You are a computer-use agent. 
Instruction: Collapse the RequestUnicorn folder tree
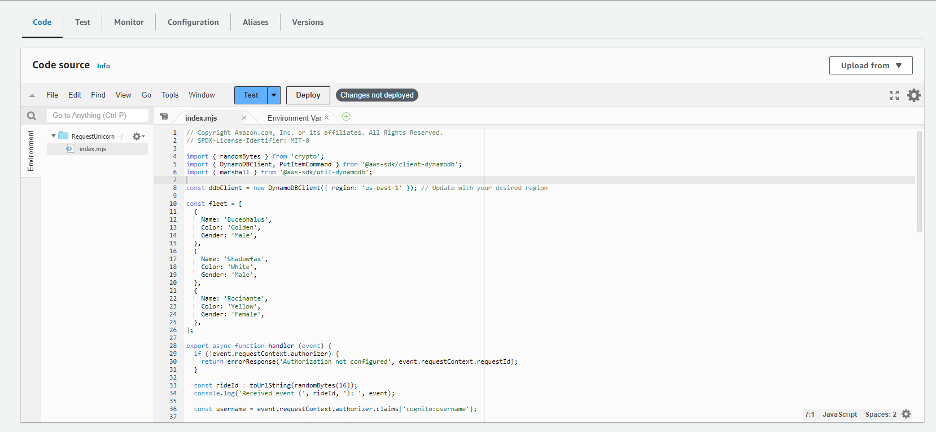point(52,135)
